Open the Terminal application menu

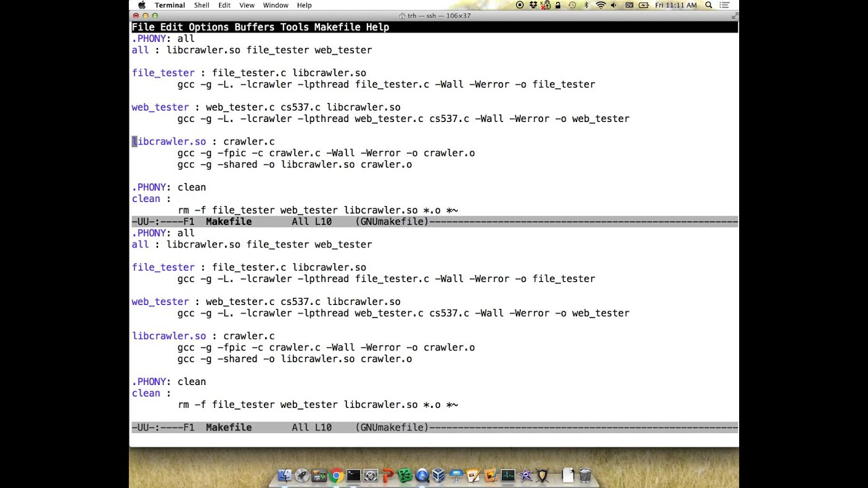pyautogui.click(x=170, y=5)
